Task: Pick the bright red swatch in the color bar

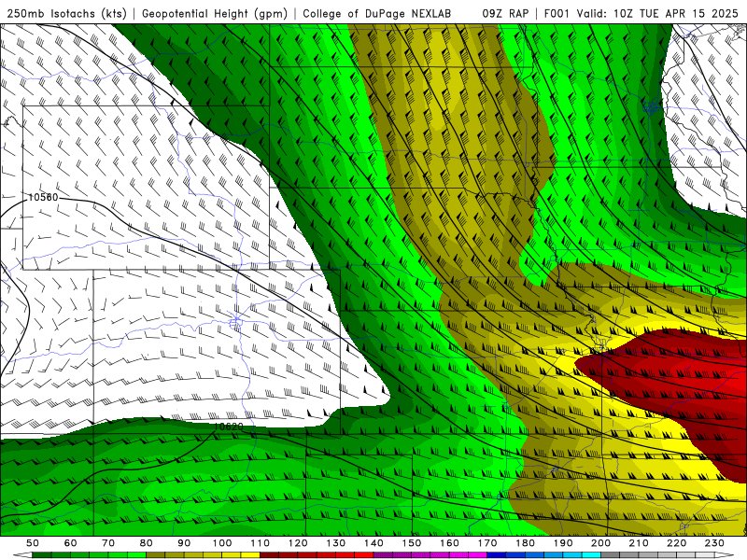Action: [364, 555]
